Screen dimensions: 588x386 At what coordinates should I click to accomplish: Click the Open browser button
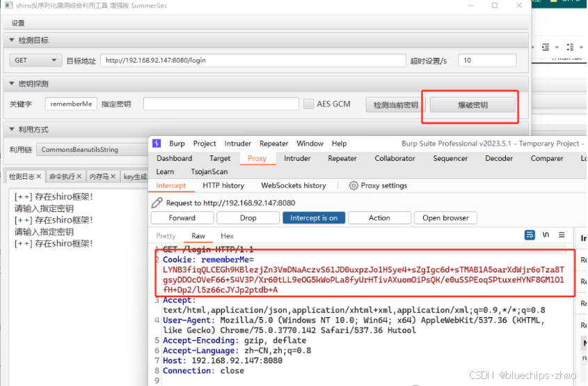pos(446,218)
